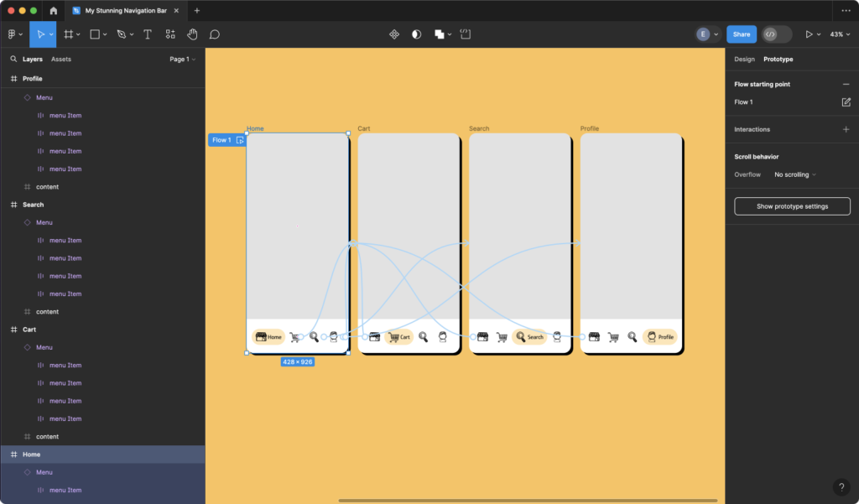Add an interaction with the plus icon
The height and width of the screenshot is (504, 859).
coord(847,129)
